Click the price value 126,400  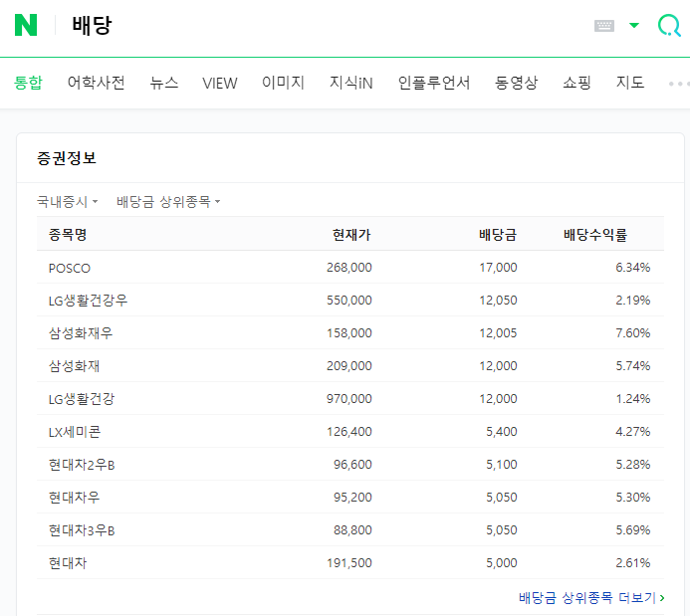point(348,432)
